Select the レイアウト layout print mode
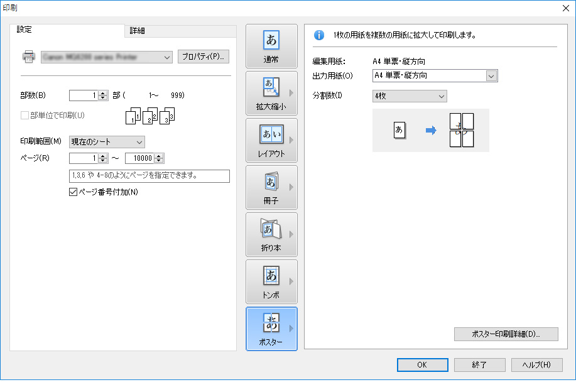576x392 pixels. click(x=271, y=140)
